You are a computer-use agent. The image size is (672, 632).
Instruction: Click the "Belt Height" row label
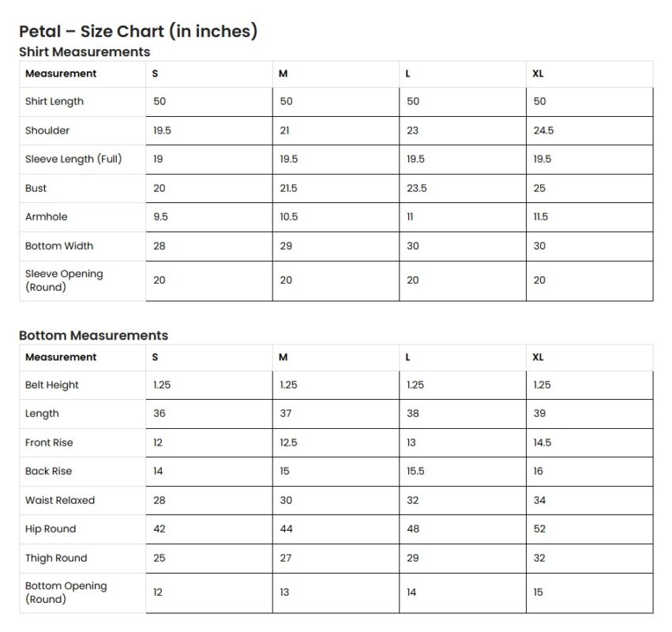(x=52, y=385)
